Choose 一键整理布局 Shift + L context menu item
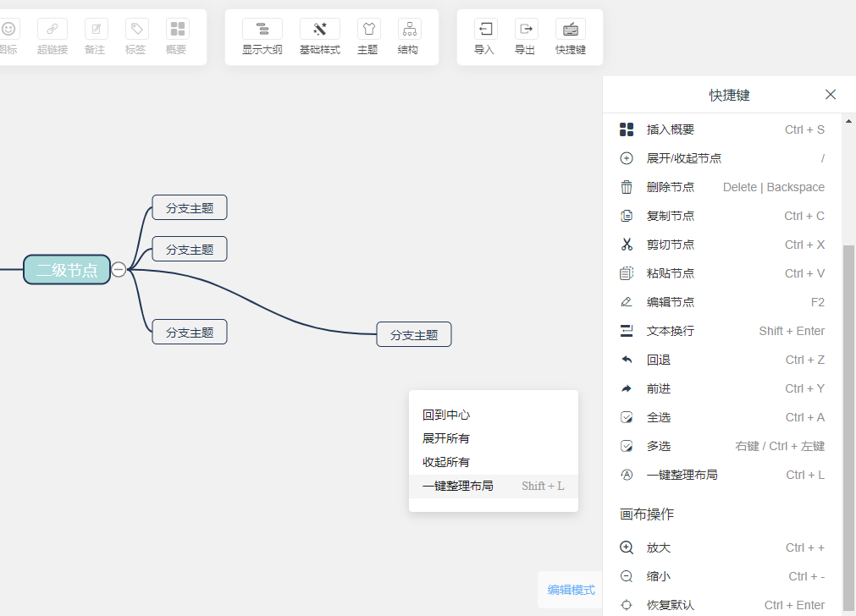 pos(494,486)
